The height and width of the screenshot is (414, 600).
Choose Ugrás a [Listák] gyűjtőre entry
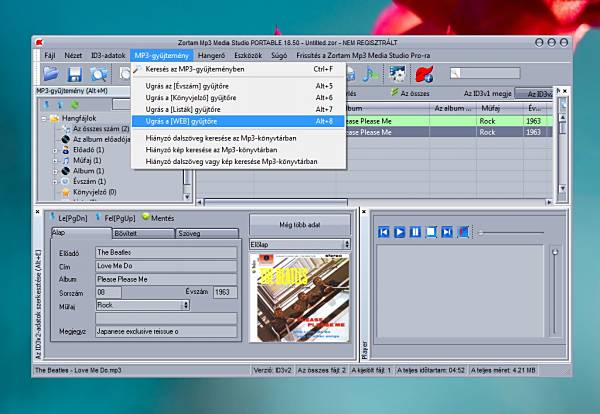pyautogui.click(x=238, y=109)
